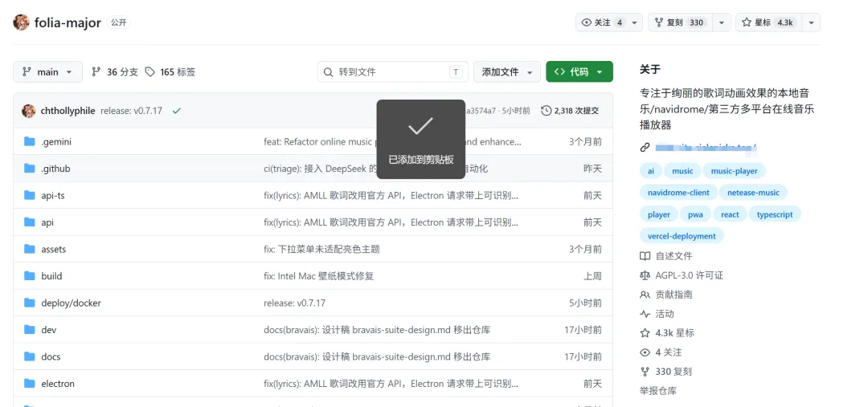This screenshot has height=407, width=868.
Task: Open the chthollyphile author link
Action: [68, 111]
